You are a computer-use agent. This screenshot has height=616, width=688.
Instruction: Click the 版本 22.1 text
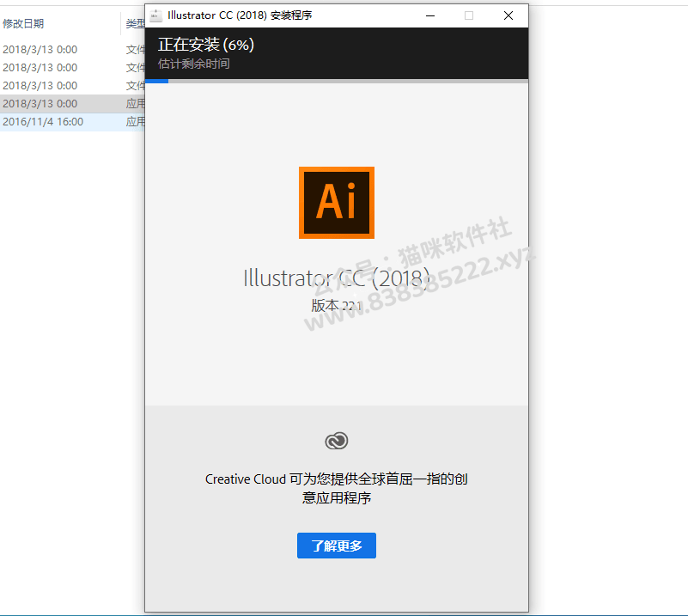click(x=337, y=305)
